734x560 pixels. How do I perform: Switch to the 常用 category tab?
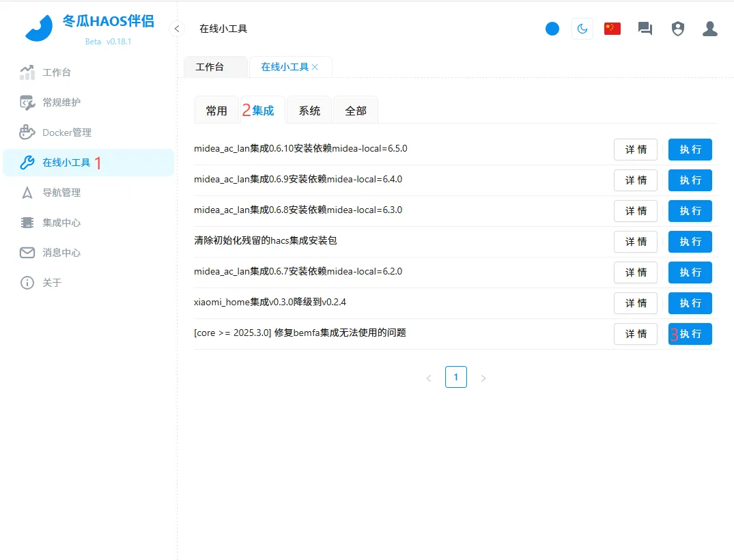click(x=216, y=111)
